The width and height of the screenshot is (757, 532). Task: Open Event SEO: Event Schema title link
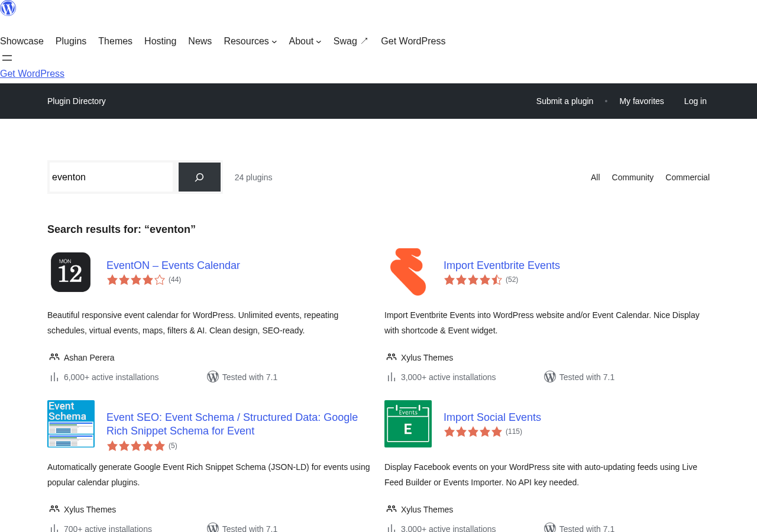coord(232,424)
